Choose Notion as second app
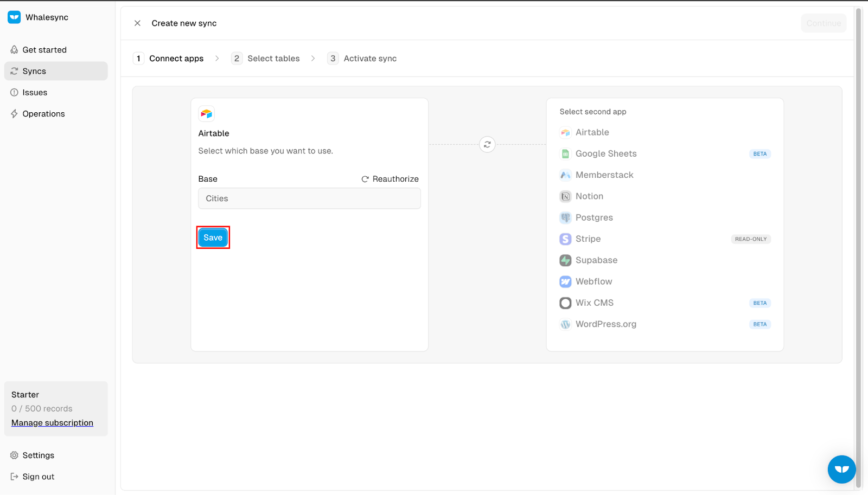 tap(665, 196)
